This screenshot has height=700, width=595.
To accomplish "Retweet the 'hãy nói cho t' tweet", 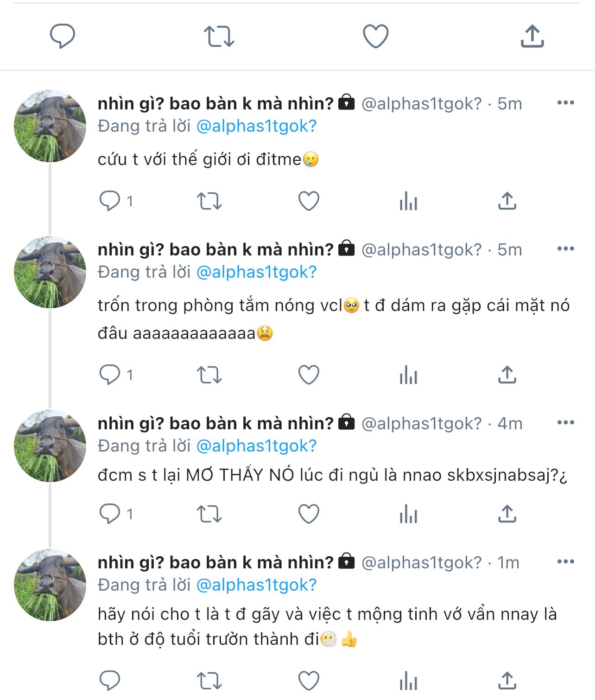I will coord(209,681).
